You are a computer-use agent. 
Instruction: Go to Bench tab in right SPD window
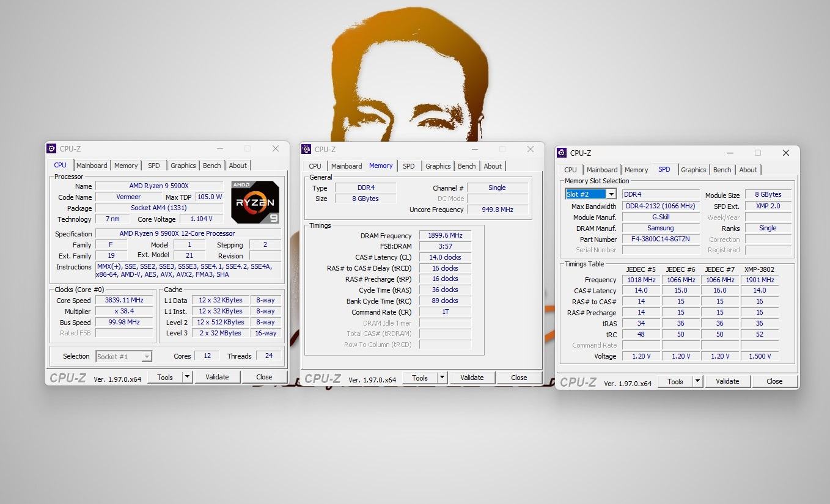coord(722,170)
